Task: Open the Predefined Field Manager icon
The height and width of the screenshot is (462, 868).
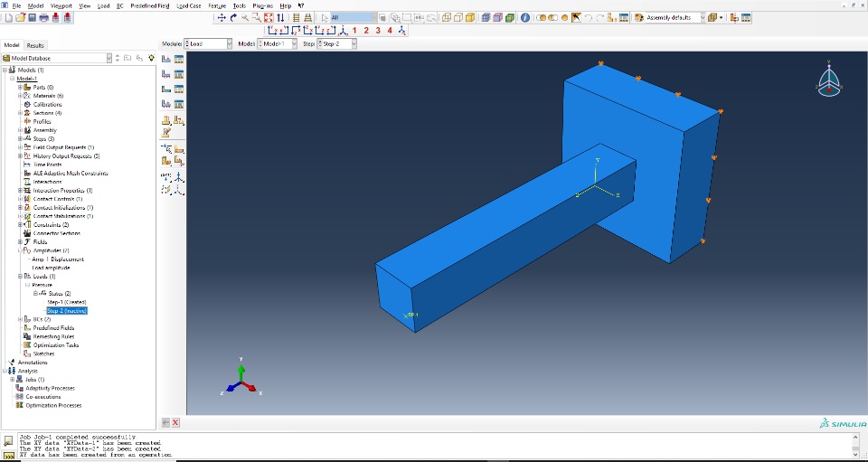Action: [179, 90]
